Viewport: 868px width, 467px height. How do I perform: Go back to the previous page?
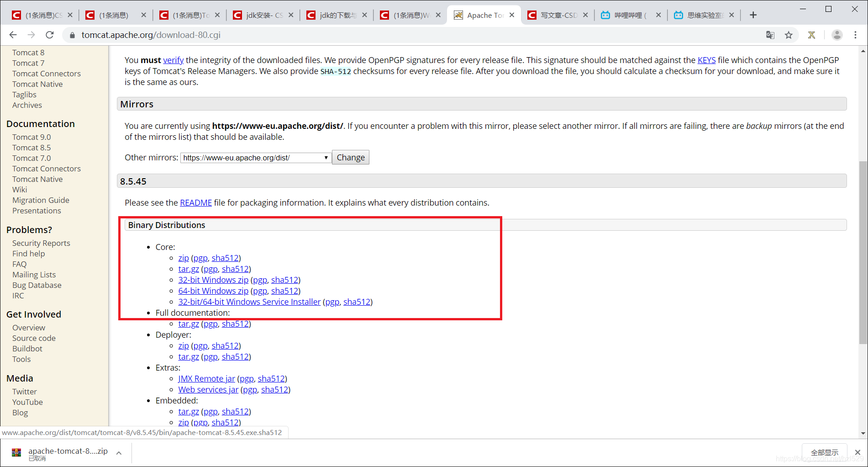click(13, 35)
